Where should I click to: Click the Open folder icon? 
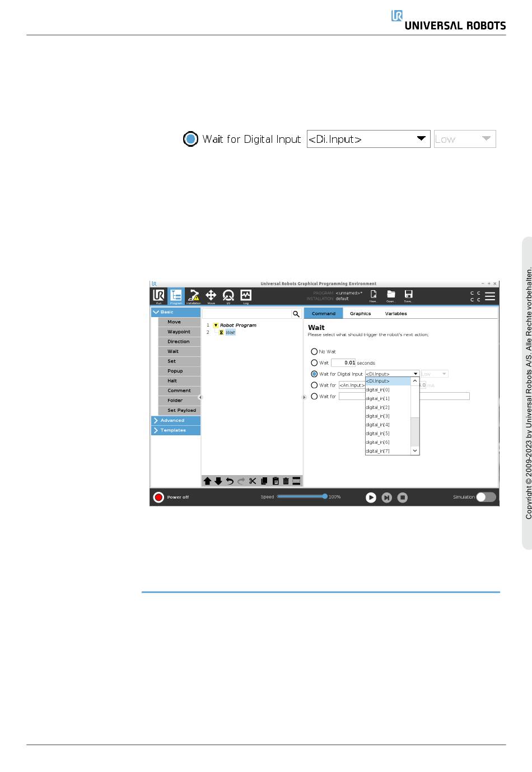[x=391, y=295]
